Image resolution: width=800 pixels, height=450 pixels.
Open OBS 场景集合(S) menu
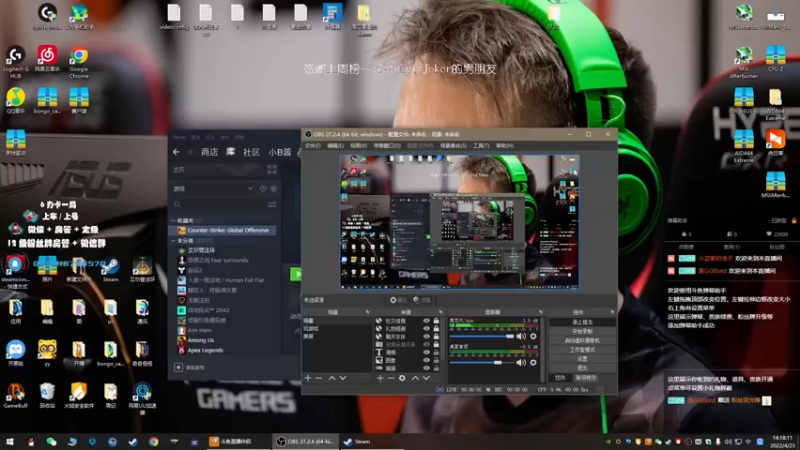click(x=454, y=146)
